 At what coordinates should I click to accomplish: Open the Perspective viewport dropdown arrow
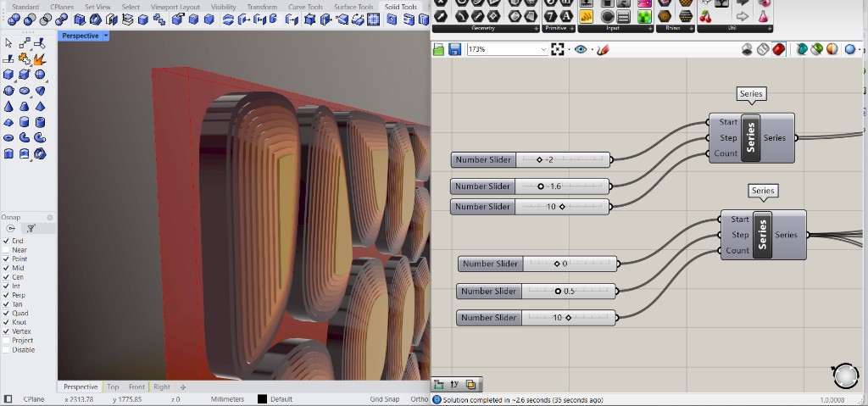coord(106,36)
